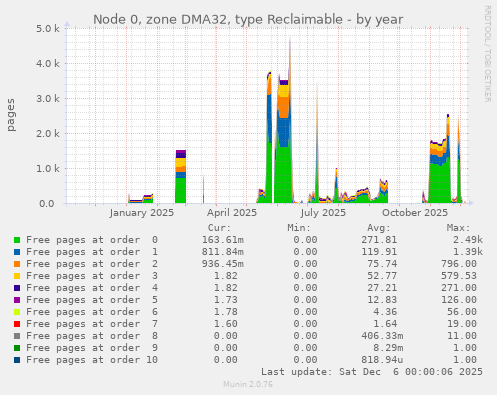Click 'Free pages at order 5' label
The width and height of the screenshot is (497, 395).
(92, 300)
